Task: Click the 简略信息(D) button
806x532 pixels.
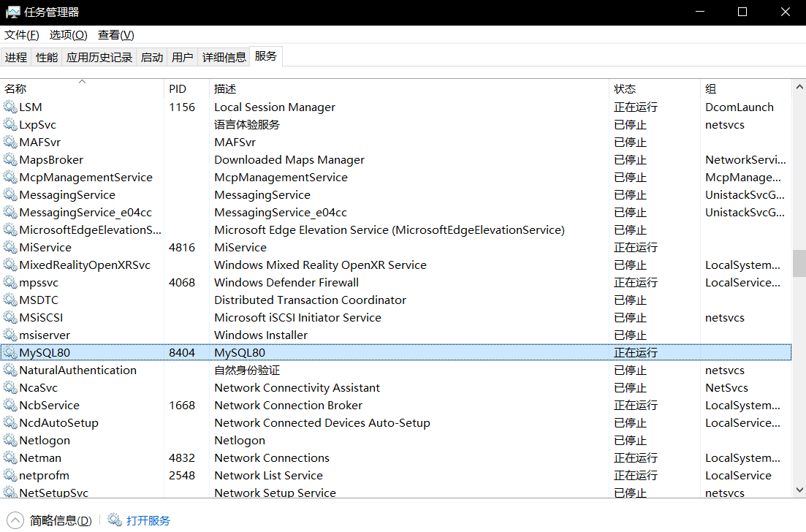Action: click(61, 521)
